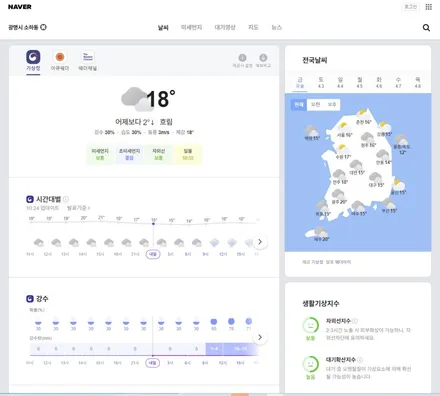Click the 12시 rain icon after 내일
Screen dimensions: 440x396
232,242
